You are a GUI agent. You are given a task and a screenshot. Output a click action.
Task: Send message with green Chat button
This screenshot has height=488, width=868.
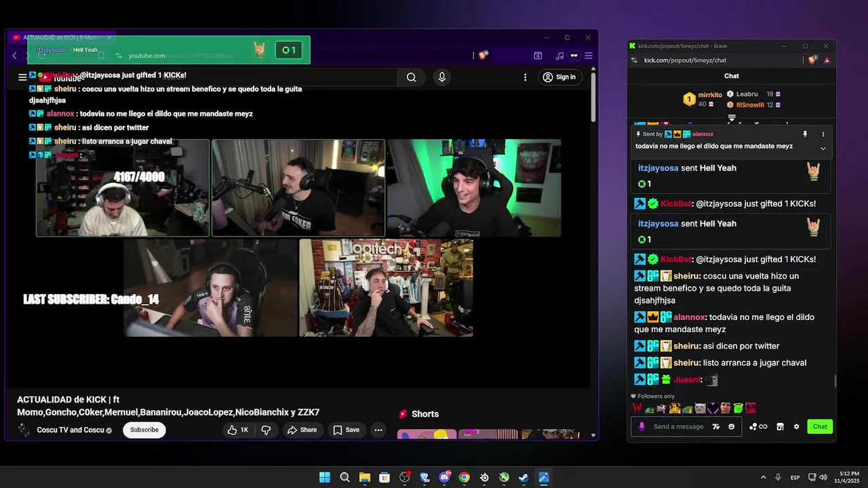tap(820, 426)
